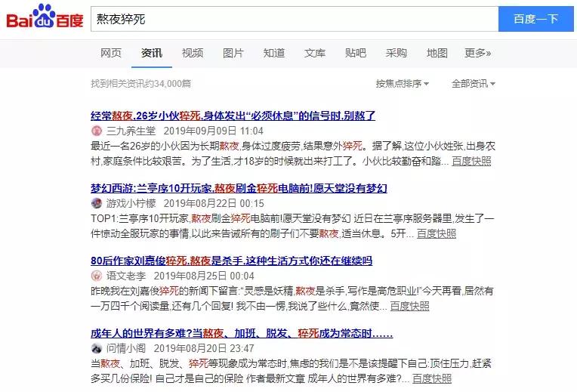The image size is (577, 392).
Task: Click the date 2019年08月25日 00:04
Action: pyautogui.click(x=204, y=276)
